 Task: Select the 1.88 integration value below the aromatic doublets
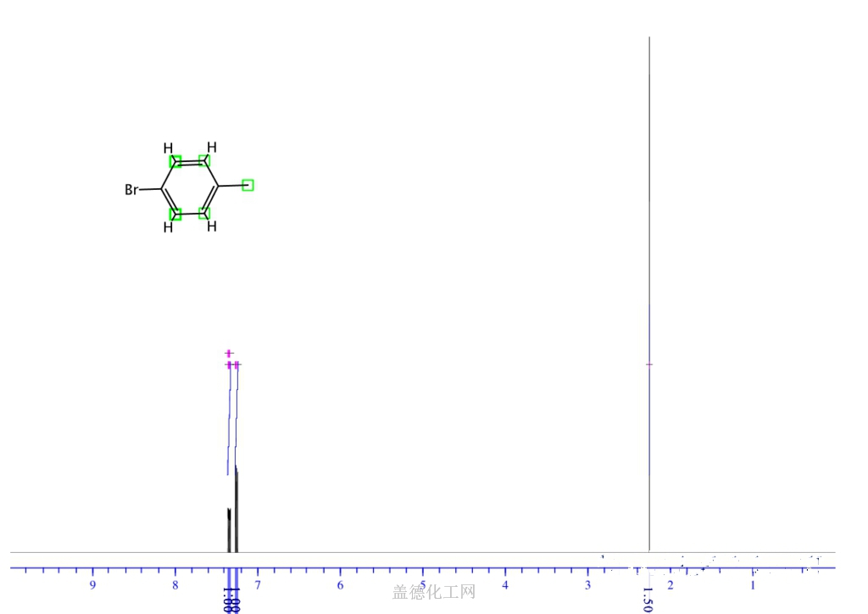(x=230, y=600)
